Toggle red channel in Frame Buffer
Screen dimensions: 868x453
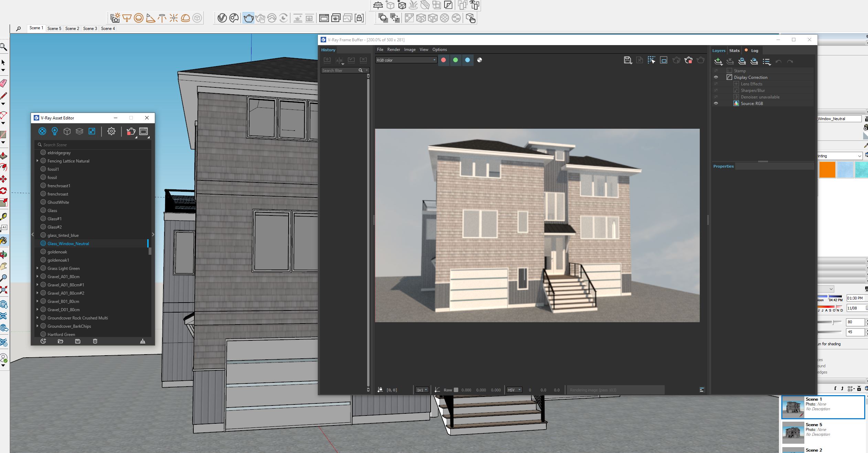coord(443,60)
